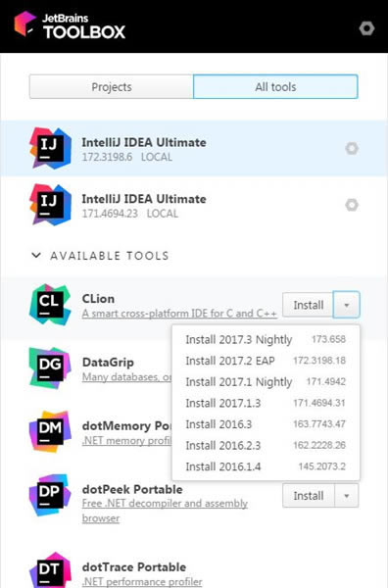Click the DataGrip DG icon
The height and width of the screenshot is (588, 388).
click(x=50, y=367)
